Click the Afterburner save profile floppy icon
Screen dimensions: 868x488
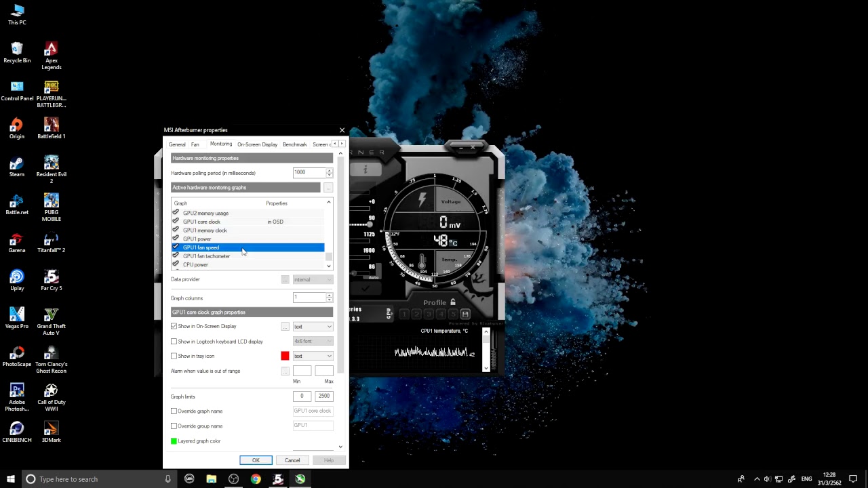[465, 314]
